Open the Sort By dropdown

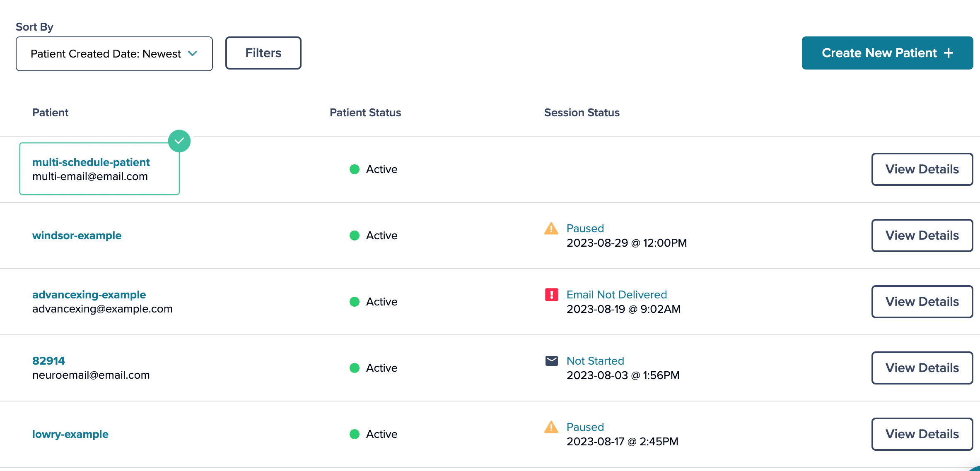coord(114,54)
